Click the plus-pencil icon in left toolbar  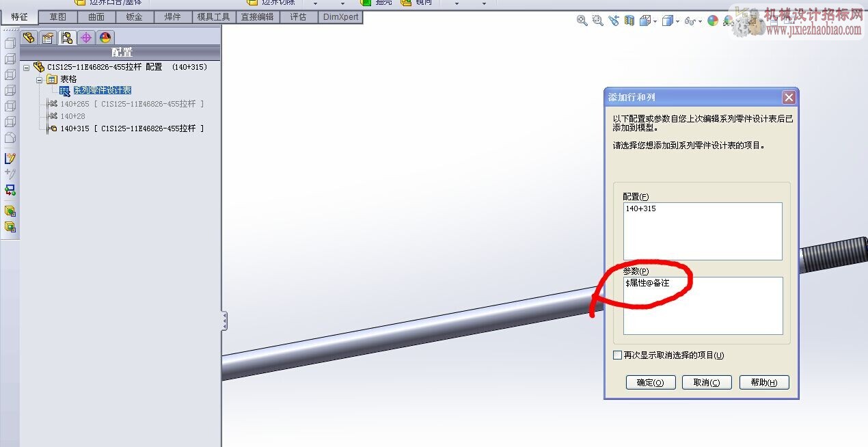click(x=10, y=174)
